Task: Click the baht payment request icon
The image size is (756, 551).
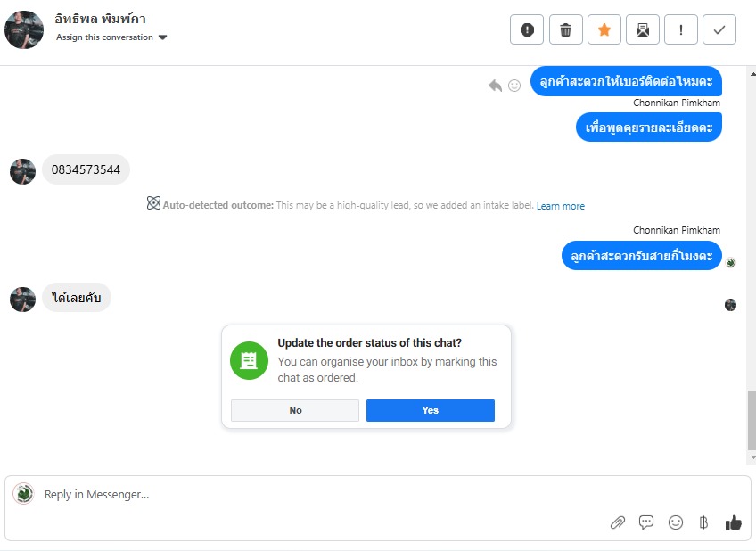Action: (x=703, y=522)
